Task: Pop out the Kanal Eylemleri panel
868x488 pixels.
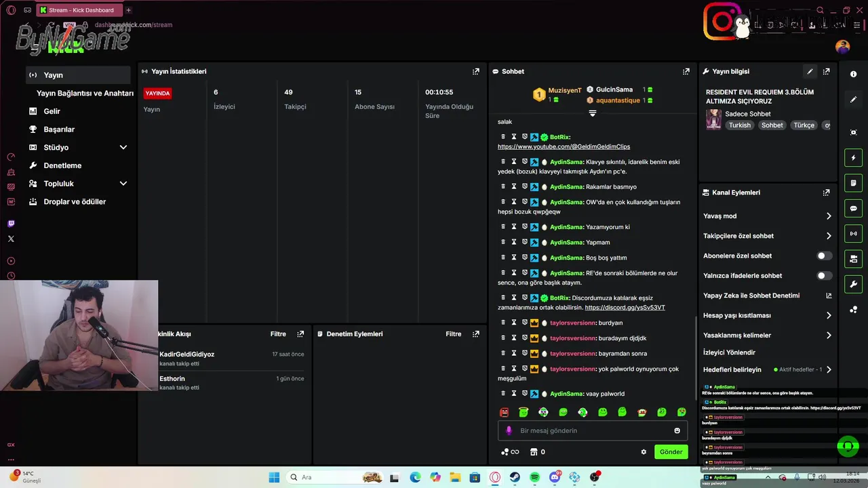Action: click(826, 192)
